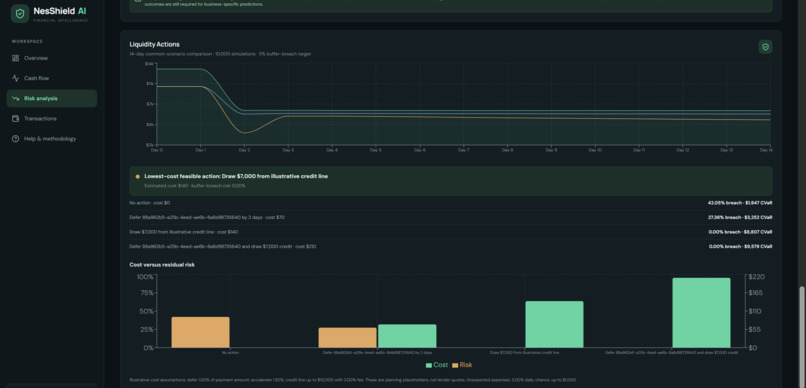This screenshot has height=388, width=806.
Task: Click the Cash flow pulse icon
Action: (15, 78)
